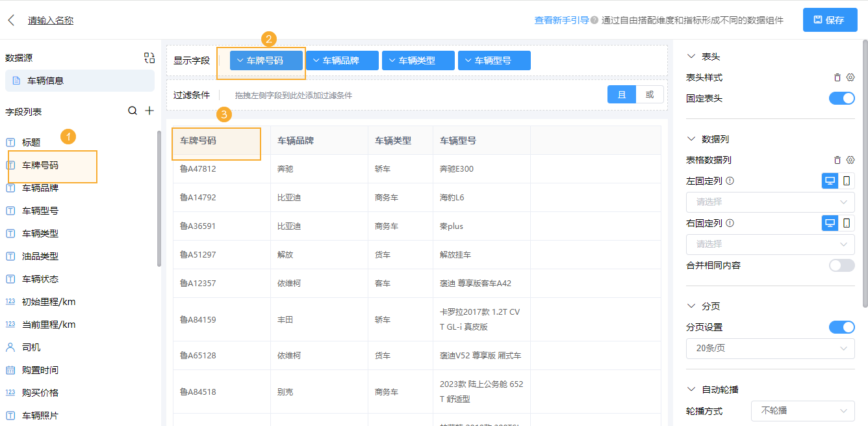Open the 轮播方式 不轮播 dropdown
868x426 pixels.
tap(803, 411)
